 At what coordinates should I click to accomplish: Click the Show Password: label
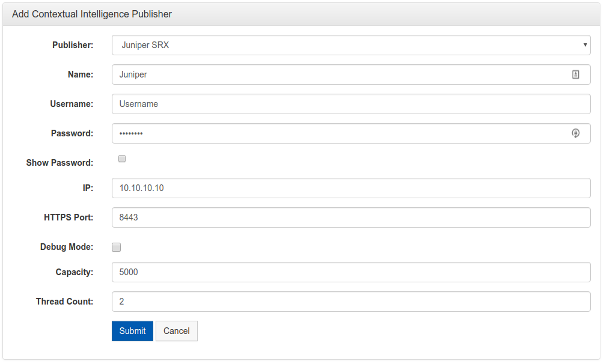59,163
